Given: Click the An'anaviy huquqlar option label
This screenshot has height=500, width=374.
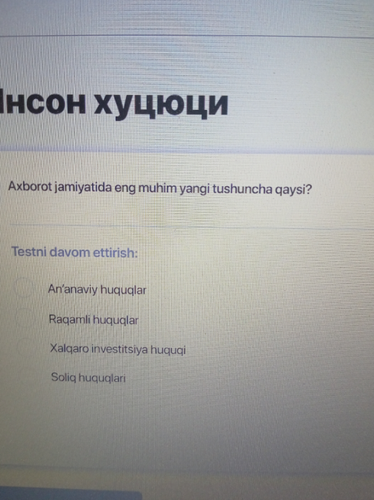Looking at the screenshot, I should click(97, 289).
